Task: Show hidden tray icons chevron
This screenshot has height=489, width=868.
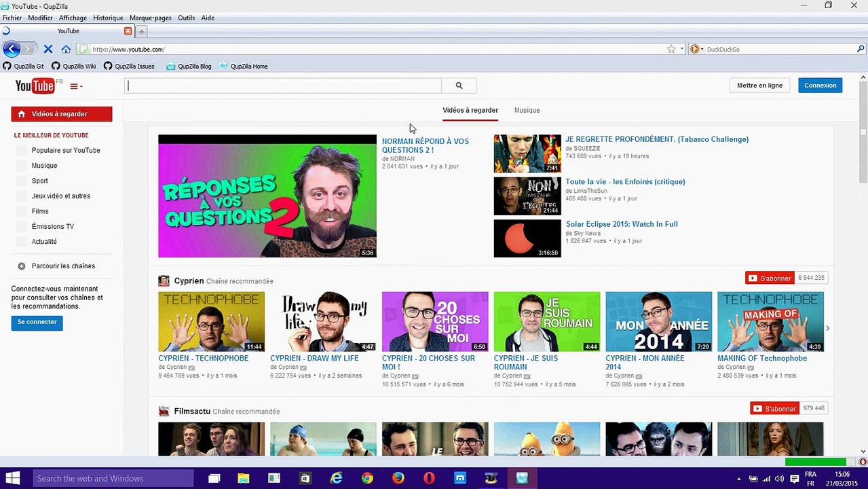Action: point(738,479)
